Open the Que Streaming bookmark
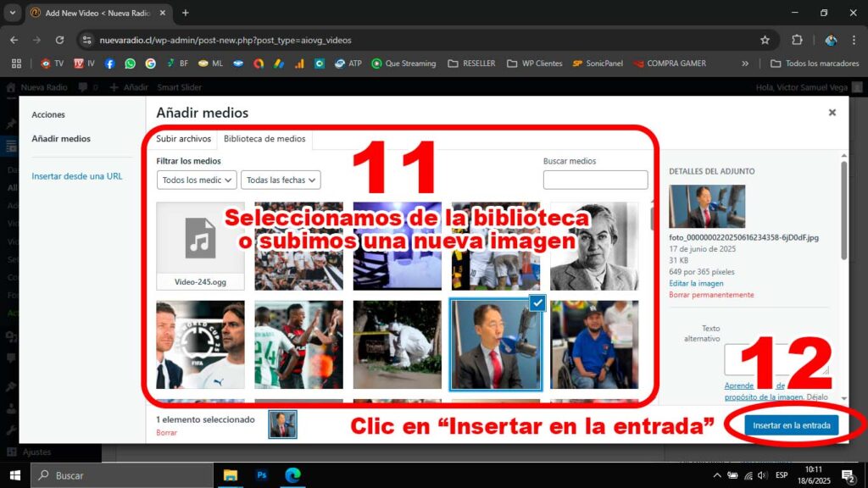Screen dimensions: 868x488 click(403, 64)
